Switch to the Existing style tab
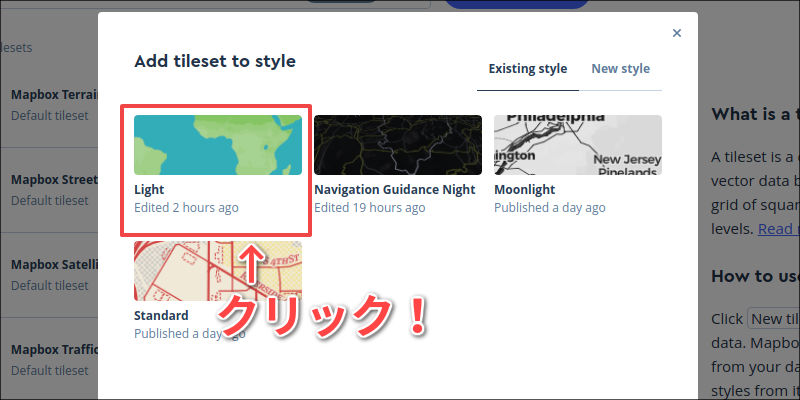Image resolution: width=800 pixels, height=400 pixels. click(528, 69)
